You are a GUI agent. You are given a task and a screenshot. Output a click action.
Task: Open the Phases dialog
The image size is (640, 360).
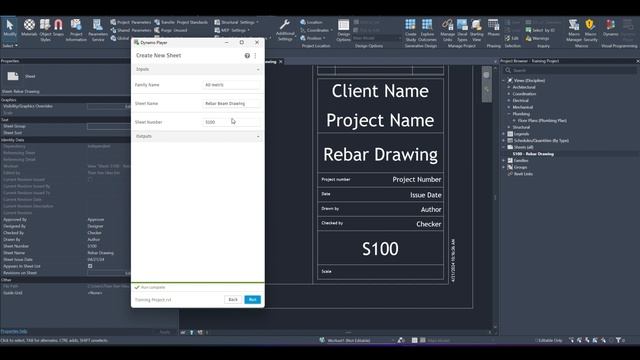click(493, 27)
